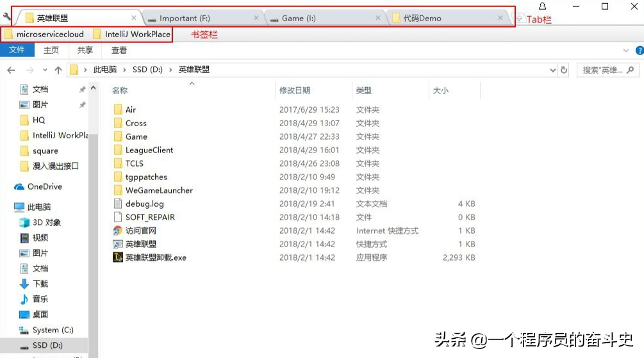Select the LeagueClient folder icon
This screenshot has height=358, width=644.
pyautogui.click(x=118, y=151)
